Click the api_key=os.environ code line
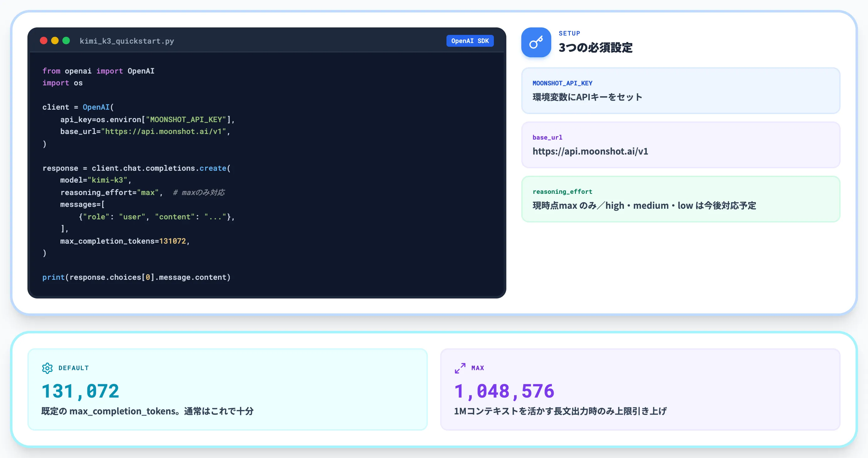This screenshot has width=868, height=458. (147, 120)
